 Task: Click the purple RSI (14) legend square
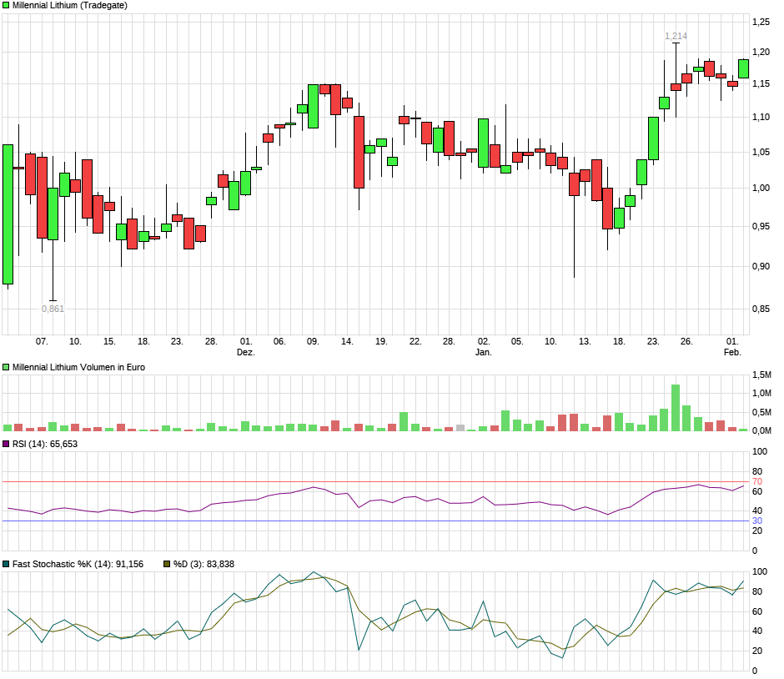7,444
